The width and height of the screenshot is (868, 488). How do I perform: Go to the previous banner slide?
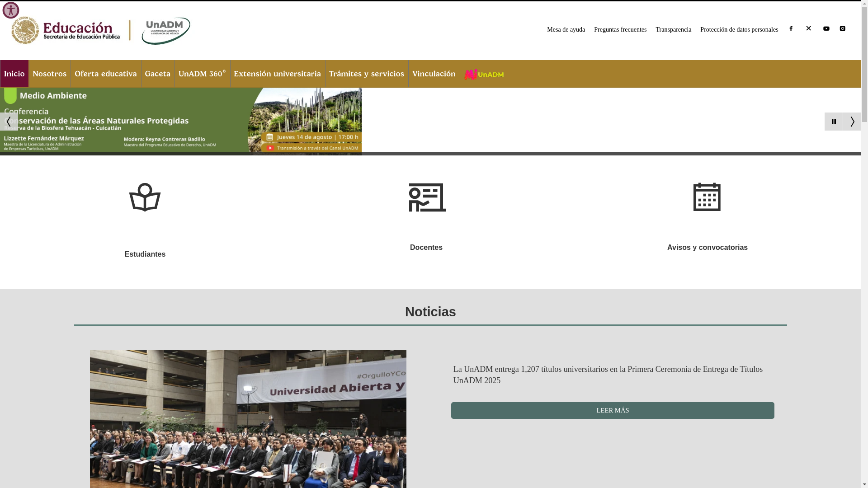point(9,122)
